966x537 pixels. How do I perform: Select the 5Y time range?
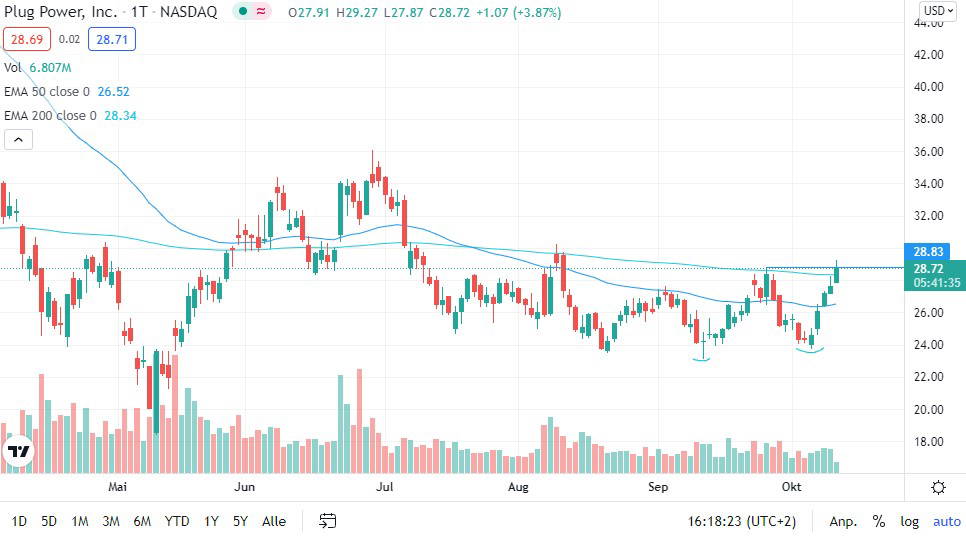pos(240,521)
